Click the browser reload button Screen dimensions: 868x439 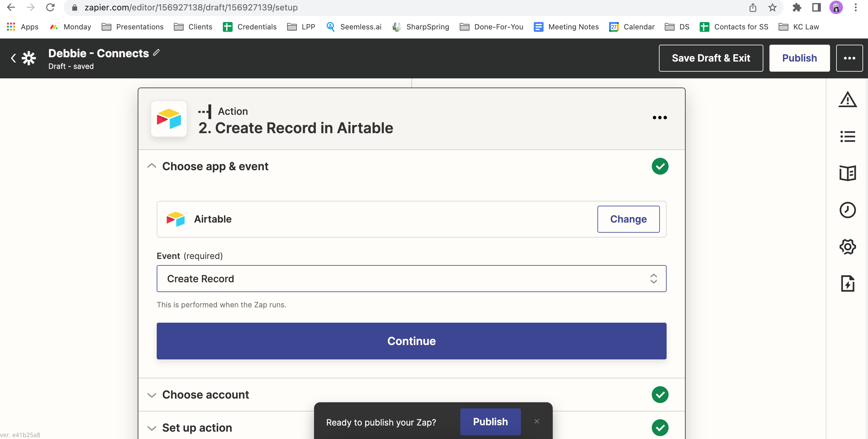pos(50,7)
